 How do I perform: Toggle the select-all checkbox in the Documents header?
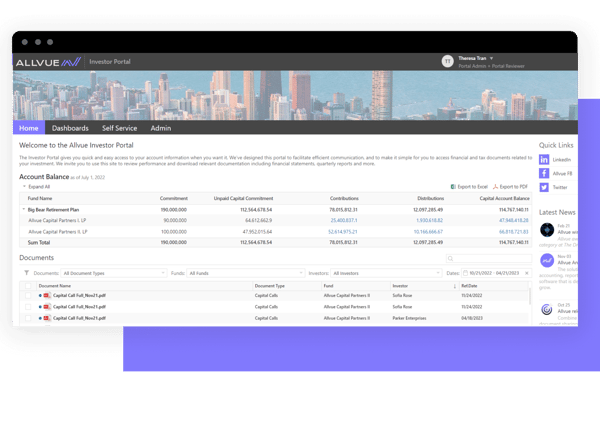pos(28,286)
